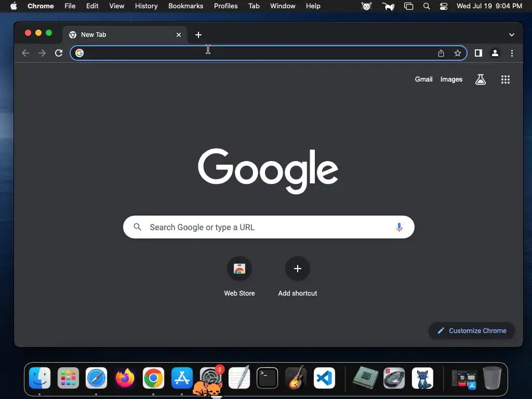The height and width of the screenshot is (399, 532).
Task: Open Launchpad from the dock
Action: (68, 378)
